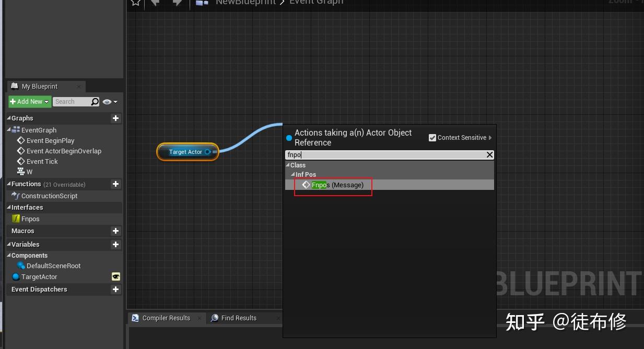Select Event Tick in the Graphs list
Image resolution: width=644 pixels, height=349 pixels.
tap(41, 161)
